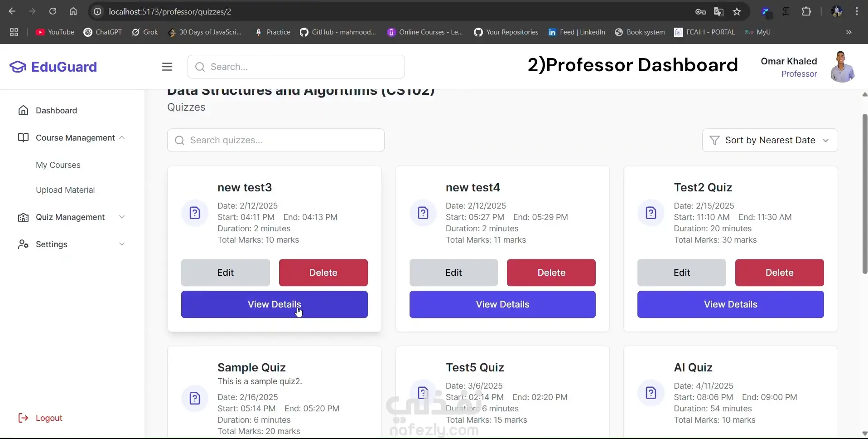
Task: Click the Test5 Quiz card title
Action: [x=475, y=367]
